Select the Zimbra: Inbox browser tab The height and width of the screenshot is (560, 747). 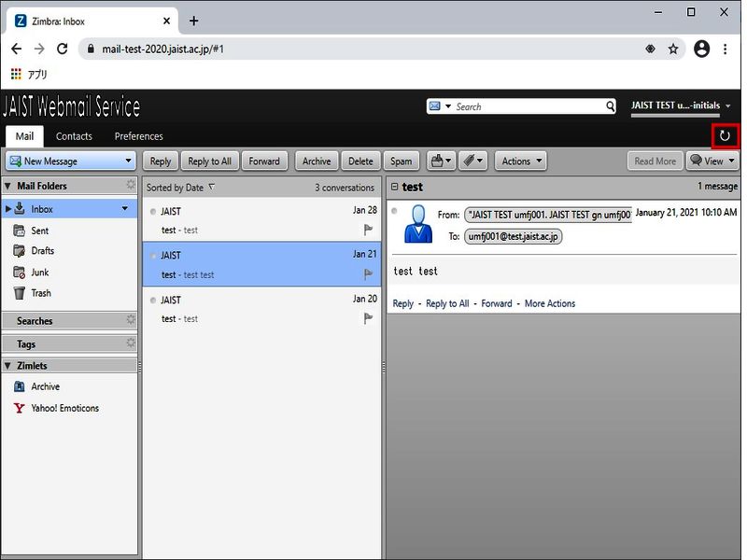91,21
